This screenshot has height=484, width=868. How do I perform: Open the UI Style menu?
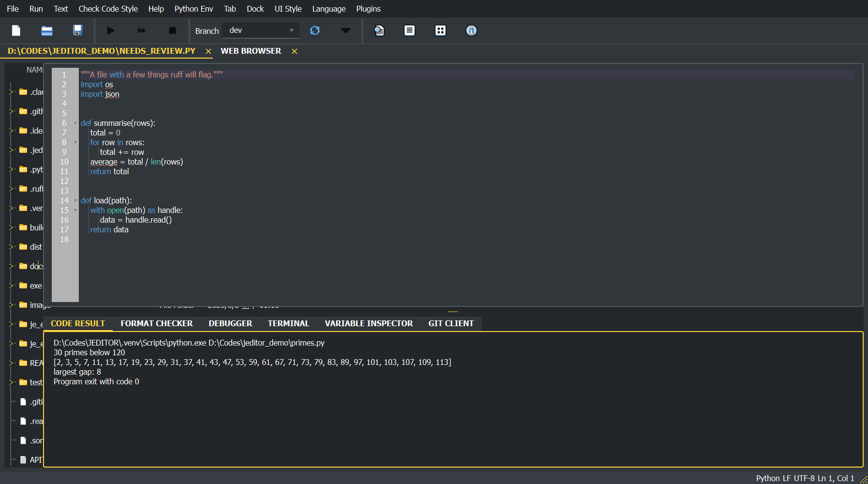288,9
